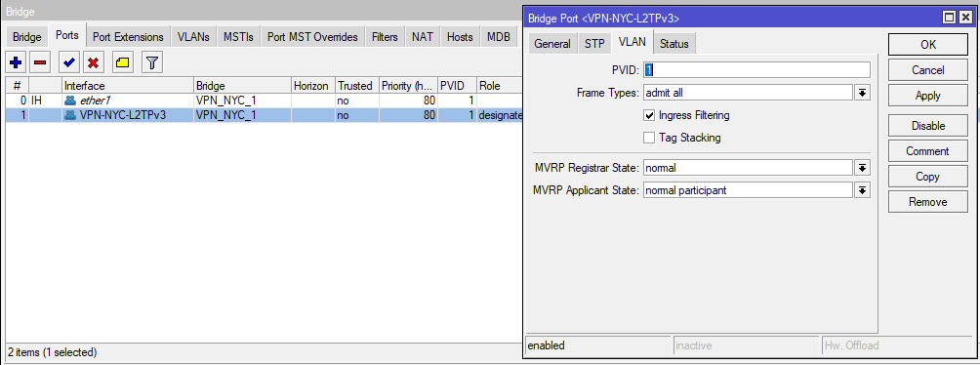Open the VLANs tab in Bridge window
The width and height of the screenshot is (980, 365).
coord(193,37)
